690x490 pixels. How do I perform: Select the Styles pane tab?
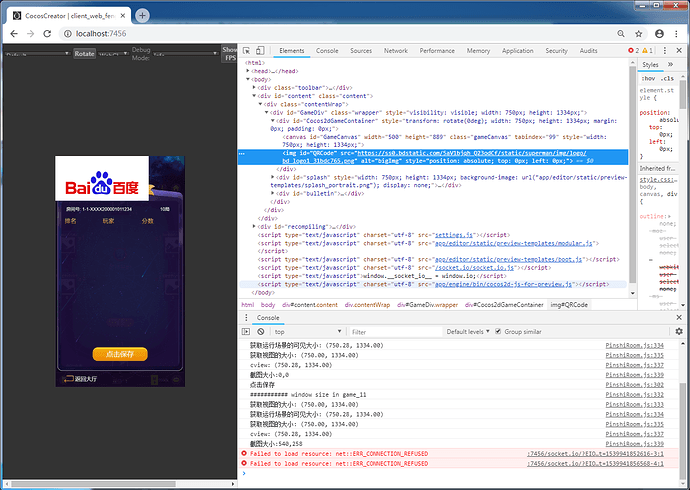[650, 65]
